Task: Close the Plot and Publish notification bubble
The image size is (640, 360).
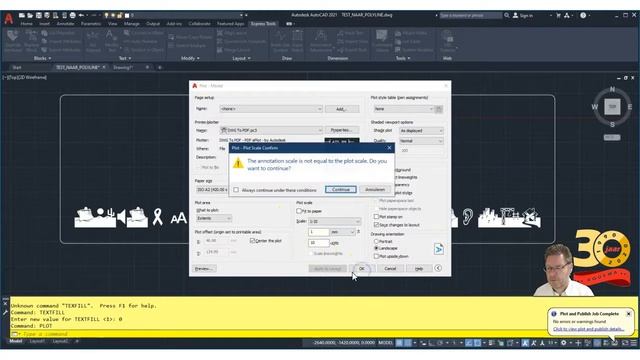Action: pos(629,314)
